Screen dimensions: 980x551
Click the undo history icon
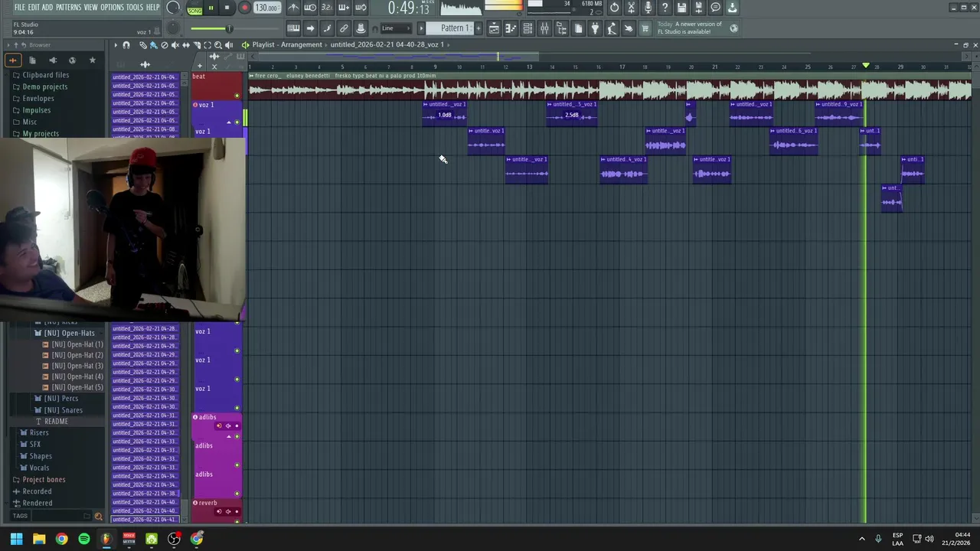pos(614,8)
